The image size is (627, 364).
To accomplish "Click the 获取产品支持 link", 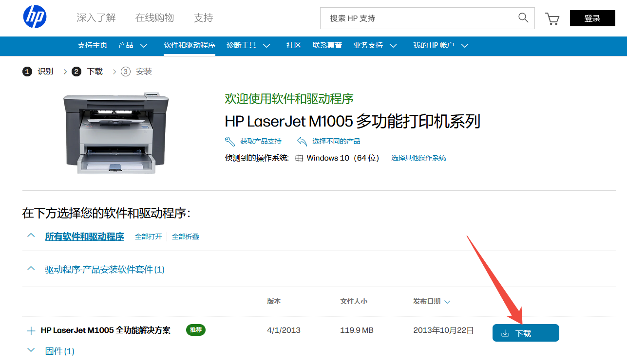I will (261, 141).
